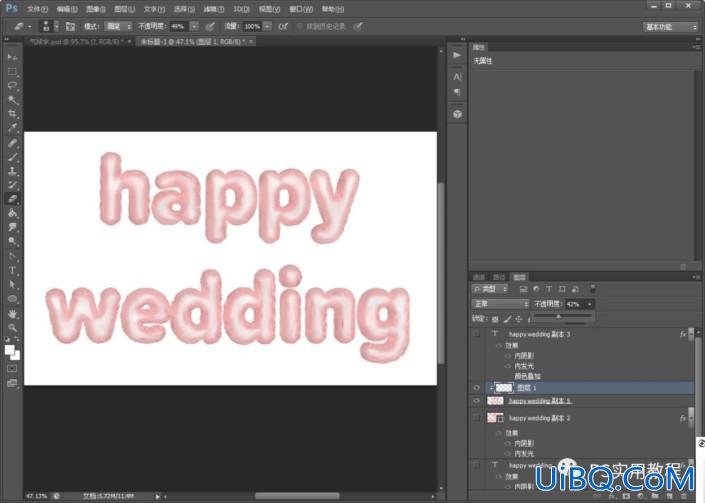Show happy wedding 副本 3 layer visibility
Image resolution: width=705 pixels, height=503 pixels.
coord(477,334)
